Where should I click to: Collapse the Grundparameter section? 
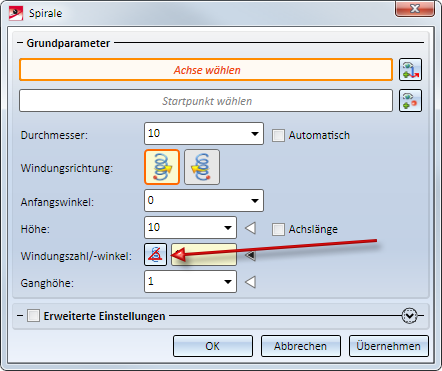coord(20,43)
